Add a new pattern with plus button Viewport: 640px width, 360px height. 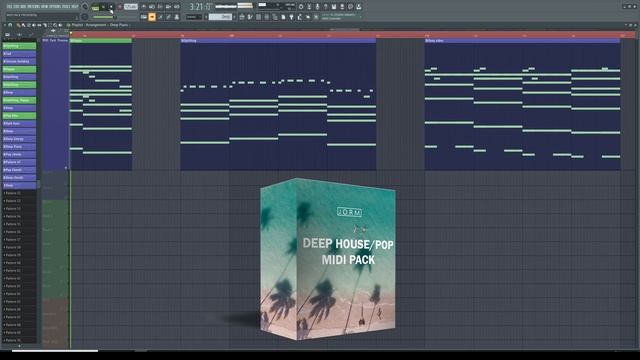pyautogui.click(x=19, y=346)
